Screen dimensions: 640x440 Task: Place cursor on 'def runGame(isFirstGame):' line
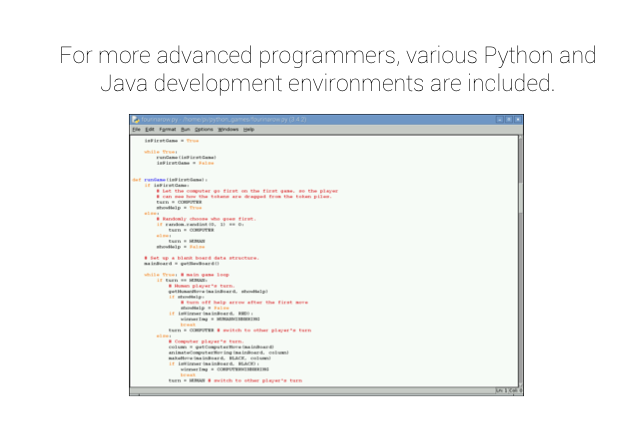tap(170, 180)
